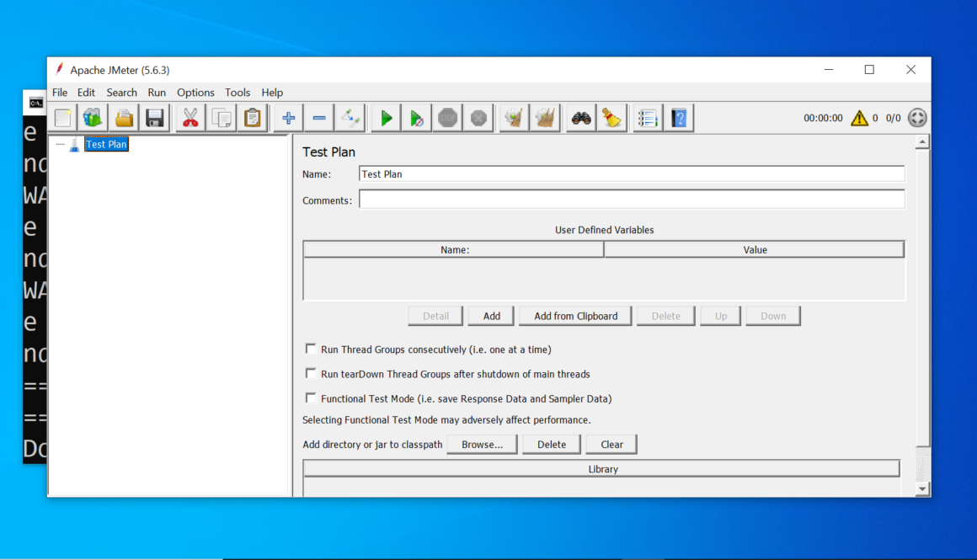Select the Test Plan tree node

[106, 145]
